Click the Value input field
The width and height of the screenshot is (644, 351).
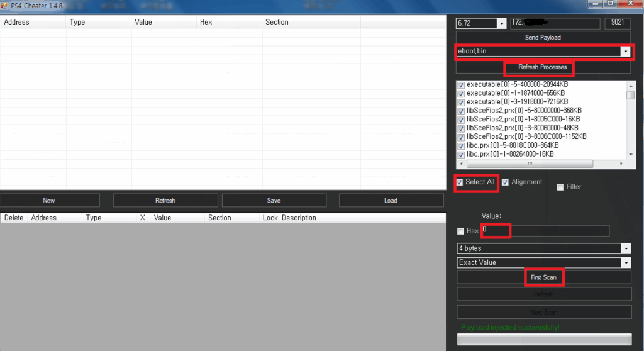(x=545, y=231)
